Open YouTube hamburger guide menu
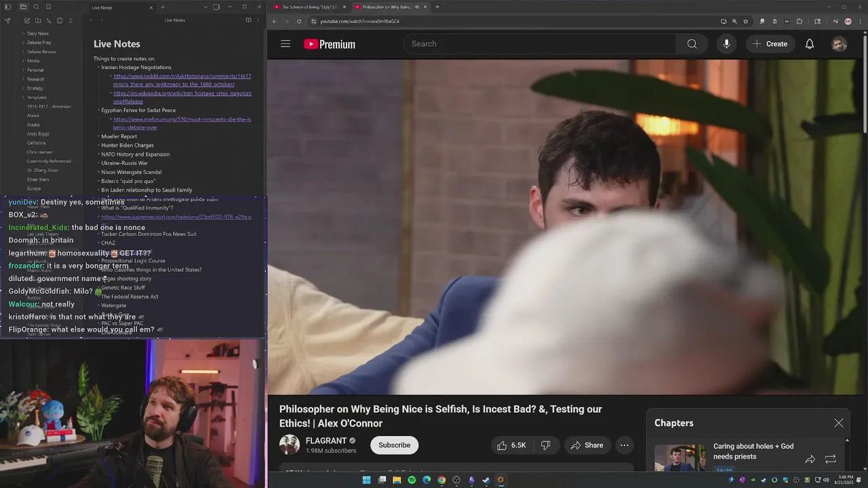868x488 pixels. [285, 44]
